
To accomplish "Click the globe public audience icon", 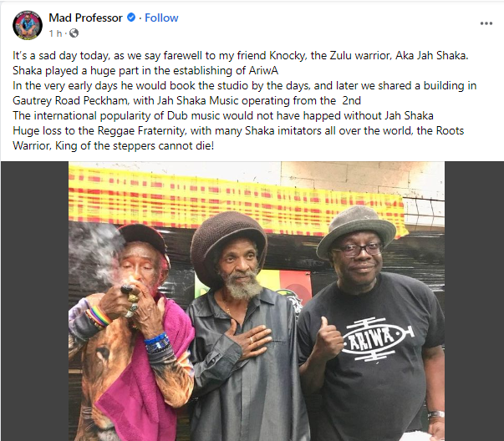I will (x=74, y=33).
